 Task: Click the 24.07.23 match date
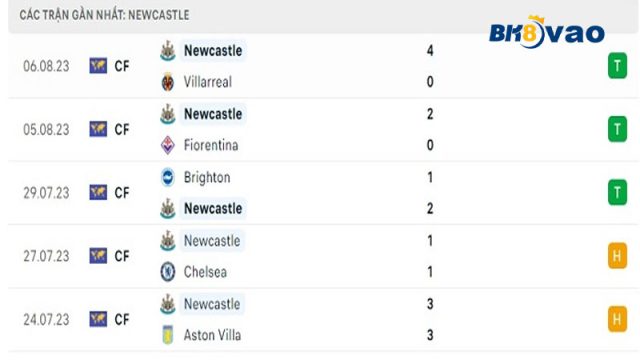coord(46,320)
